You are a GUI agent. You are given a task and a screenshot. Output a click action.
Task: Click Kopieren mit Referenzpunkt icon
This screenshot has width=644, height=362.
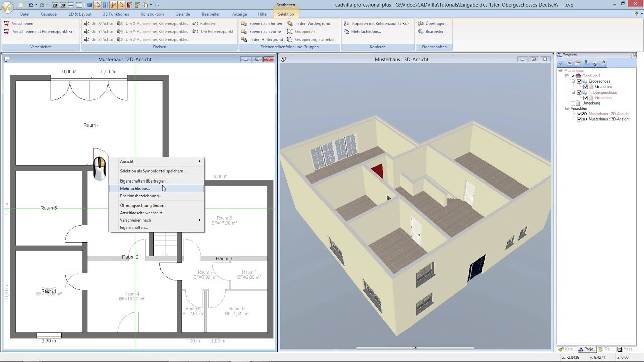(347, 24)
